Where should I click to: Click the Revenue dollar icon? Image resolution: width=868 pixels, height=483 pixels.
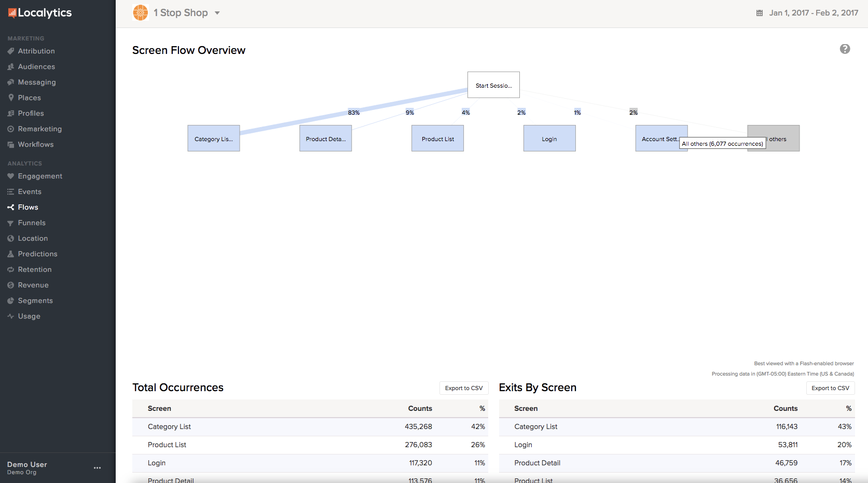point(10,285)
